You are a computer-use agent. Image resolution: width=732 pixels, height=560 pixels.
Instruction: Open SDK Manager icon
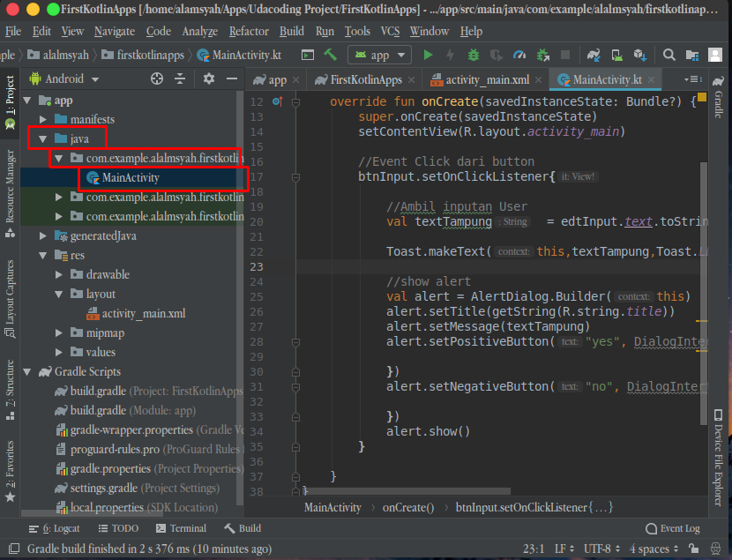640,55
